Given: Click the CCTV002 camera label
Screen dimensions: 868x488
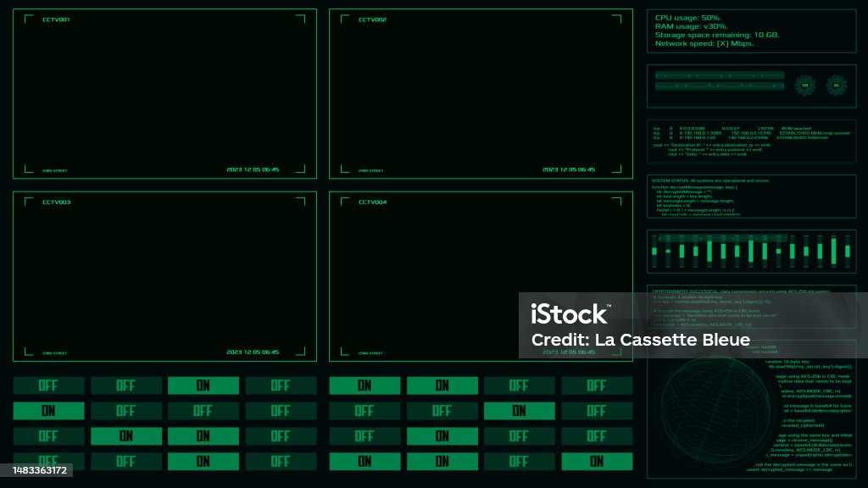Looking at the screenshot, I should click(372, 19).
